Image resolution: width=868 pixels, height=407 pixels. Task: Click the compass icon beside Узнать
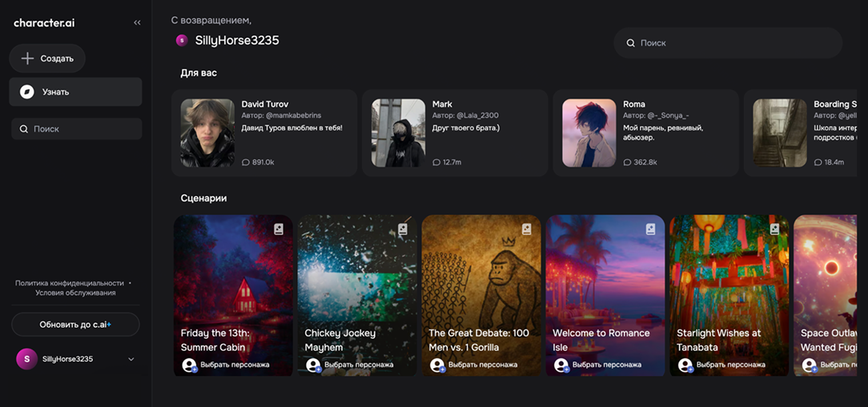[x=27, y=92]
